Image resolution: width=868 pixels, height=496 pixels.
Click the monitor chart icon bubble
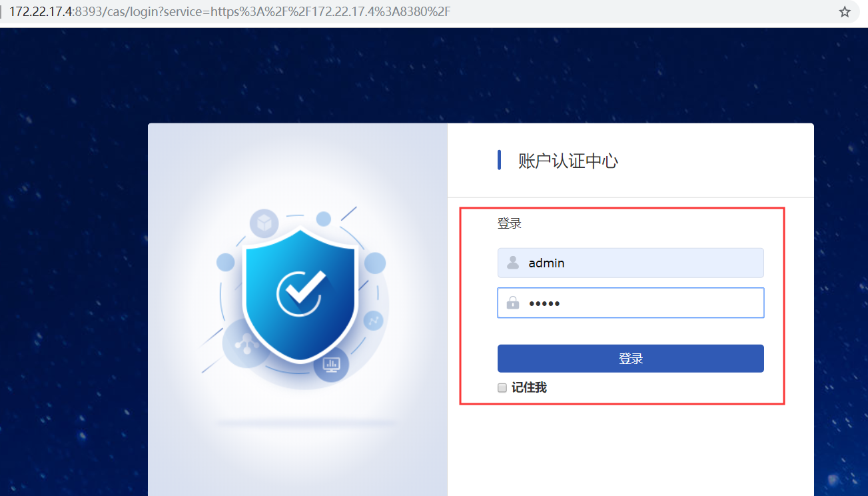click(331, 364)
